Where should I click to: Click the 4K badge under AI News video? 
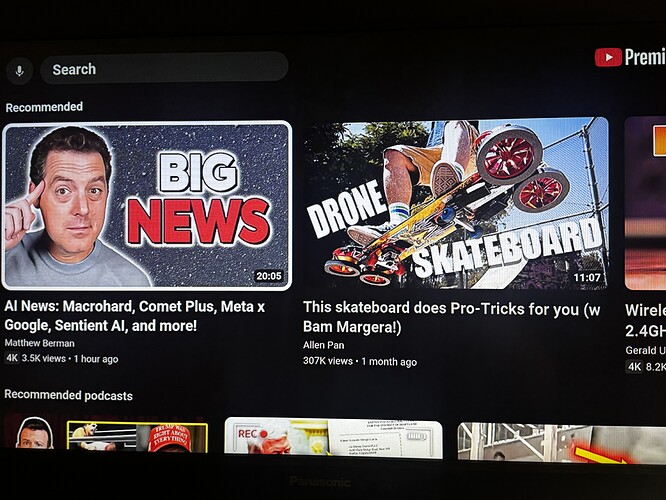(12, 358)
